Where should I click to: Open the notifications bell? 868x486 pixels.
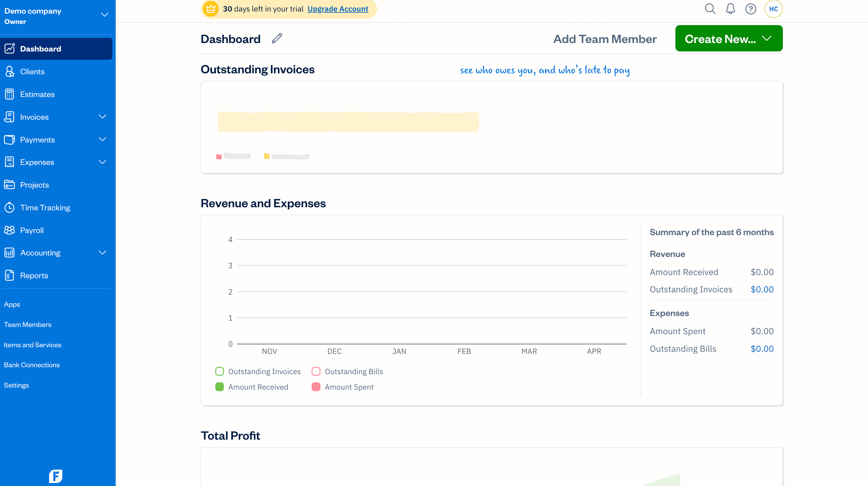pos(730,9)
